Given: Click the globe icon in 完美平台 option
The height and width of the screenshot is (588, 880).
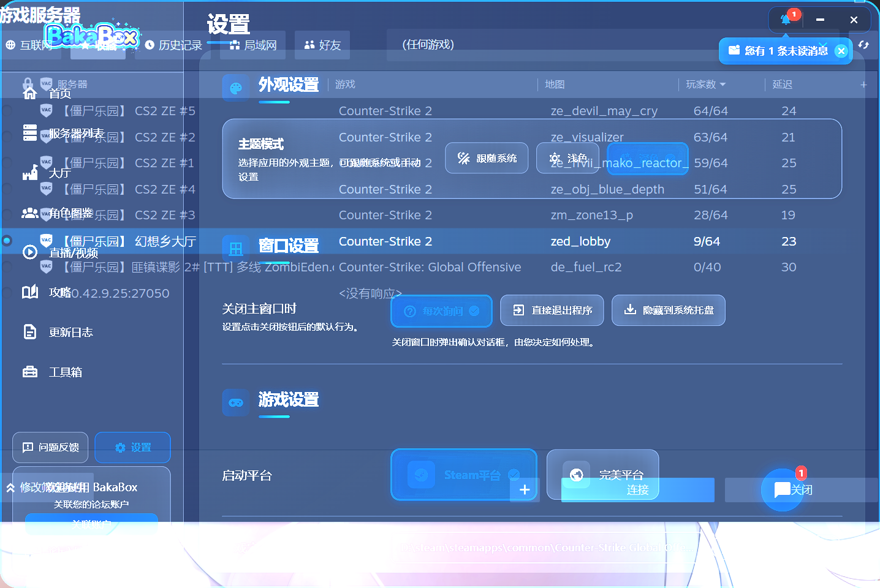Looking at the screenshot, I should [x=577, y=475].
